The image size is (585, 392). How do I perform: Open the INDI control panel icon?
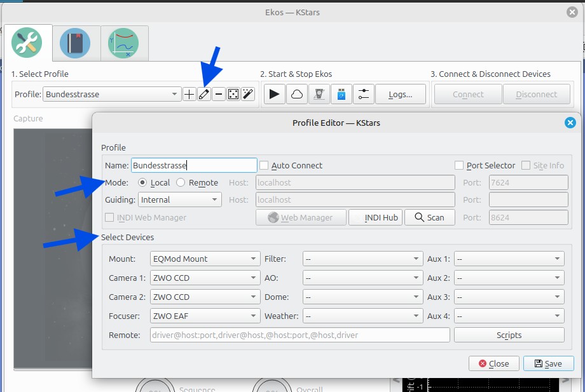(x=319, y=95)
